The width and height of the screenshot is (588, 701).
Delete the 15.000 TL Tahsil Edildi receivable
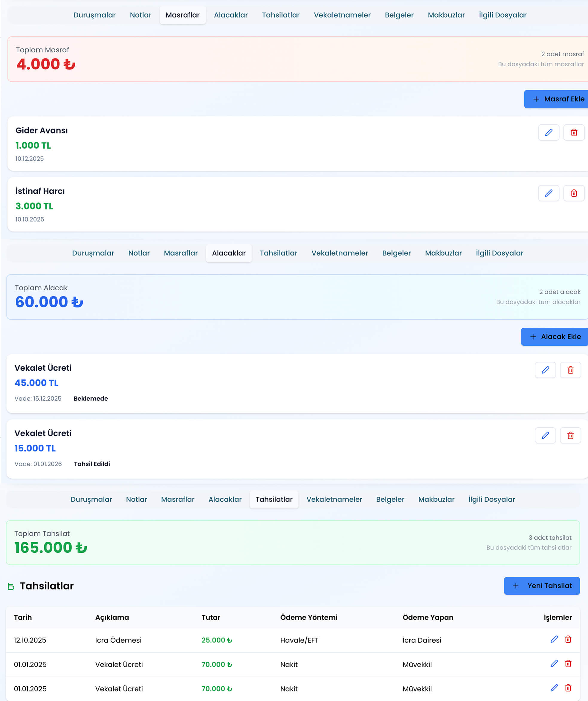coord(570,435)
